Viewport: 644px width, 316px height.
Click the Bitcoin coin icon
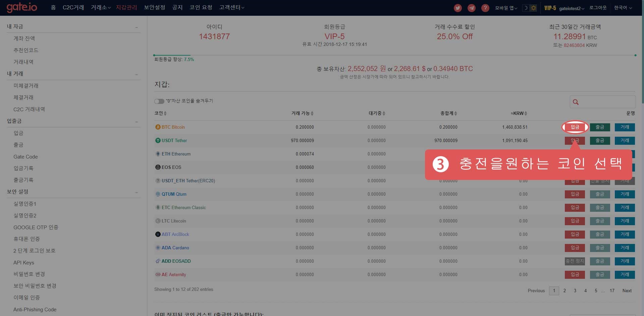tap(158, 127)
